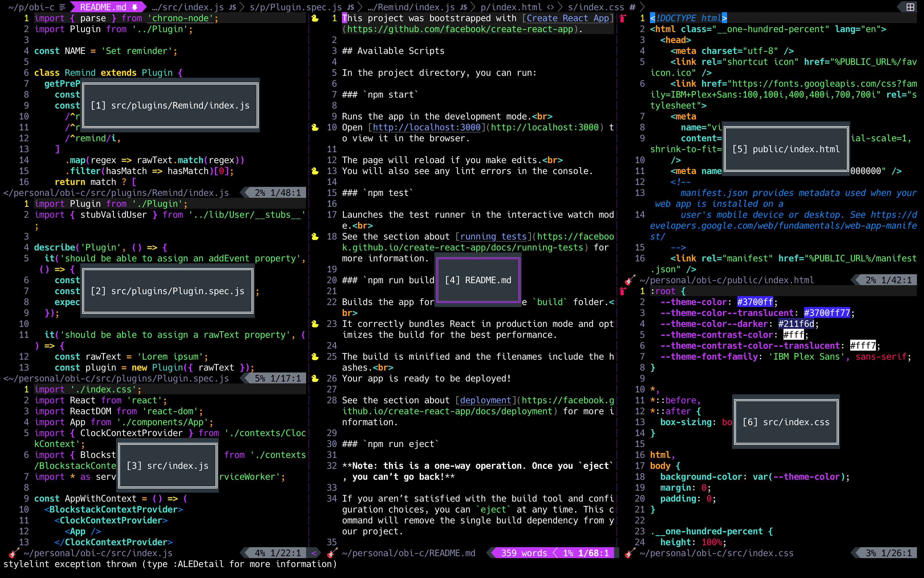Click the '1% 1/68:1' position indicator

586,553
